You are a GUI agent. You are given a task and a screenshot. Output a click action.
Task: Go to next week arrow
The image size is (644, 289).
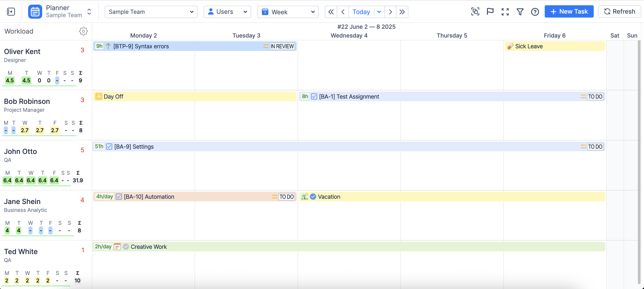(x=390, y=12)
